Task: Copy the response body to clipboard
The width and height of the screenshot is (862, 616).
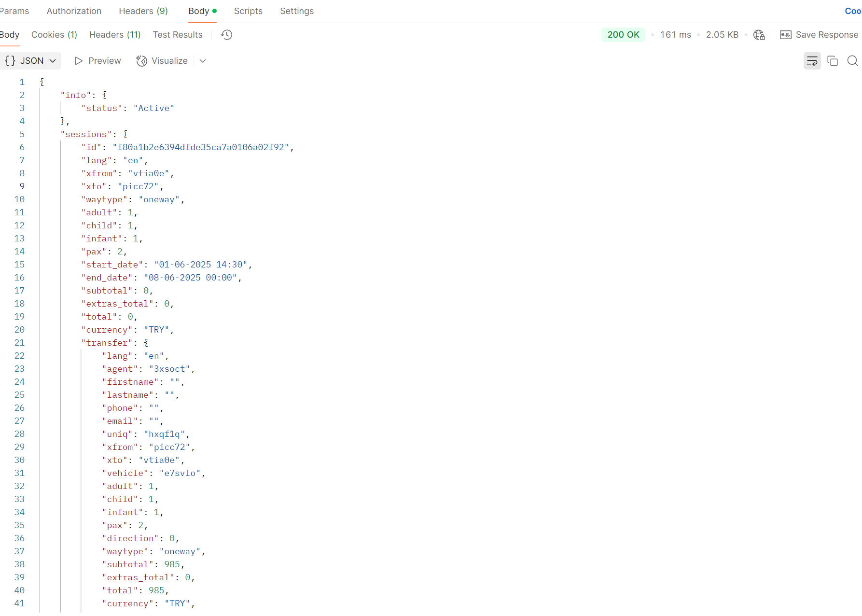Action: 832,61
